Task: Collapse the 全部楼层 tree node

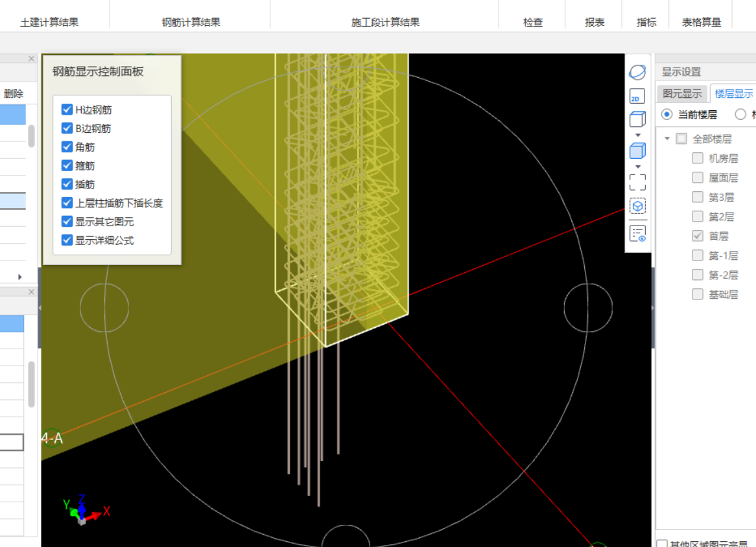Action: tap(667, 139)
